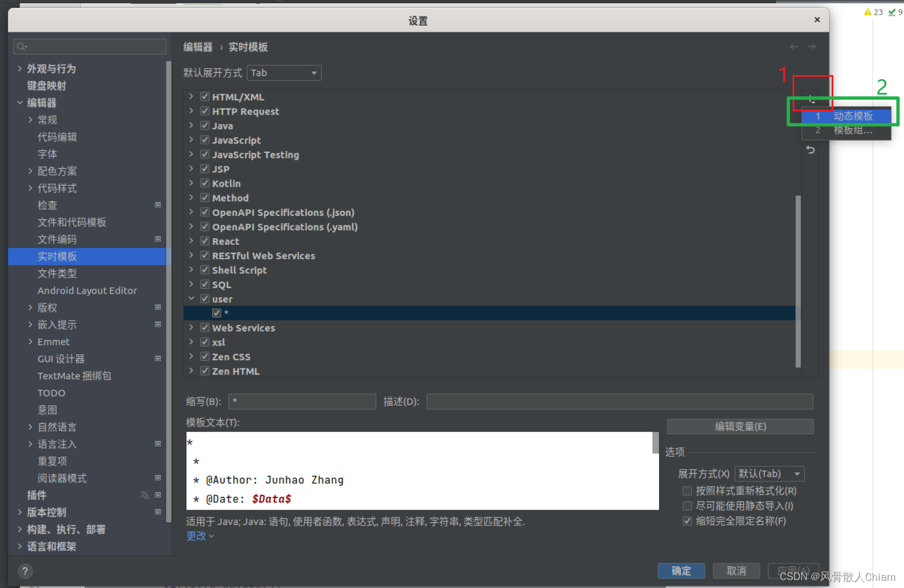Image resolution: width=904 pixels, height=588 pixels.
Task: Open the 展开方式(X) 默认(Tab) dropdown
Action: [769, 474]
